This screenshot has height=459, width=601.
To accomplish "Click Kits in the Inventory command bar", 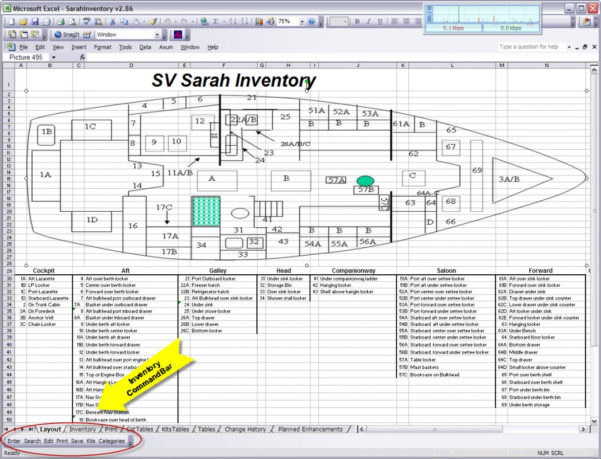I will pos(91,440).
